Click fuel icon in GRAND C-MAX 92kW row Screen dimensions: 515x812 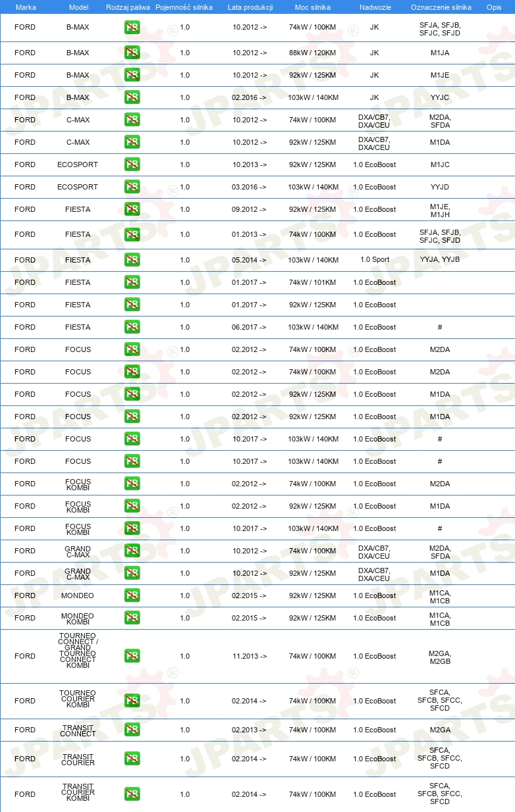click(x=132, y=573)
